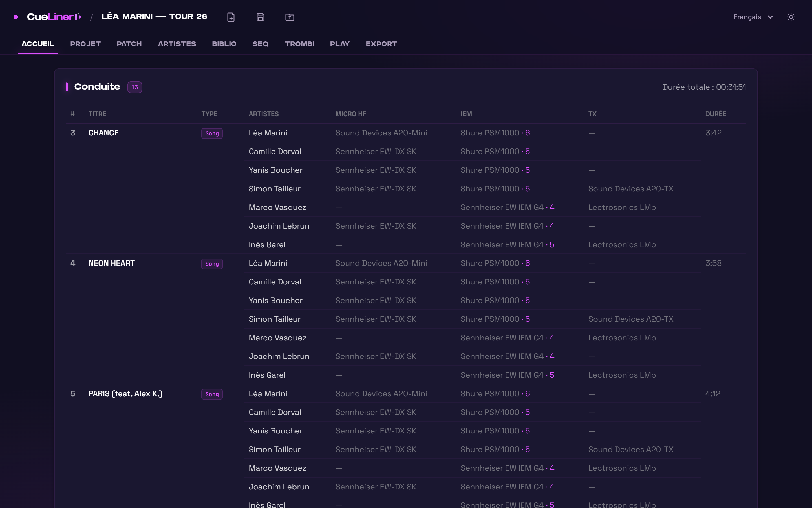Image resolution: width=812 pixels, height=508 pixels.
Task: Click Léa Marini in the CHANGE song
Action: (268, 133)
